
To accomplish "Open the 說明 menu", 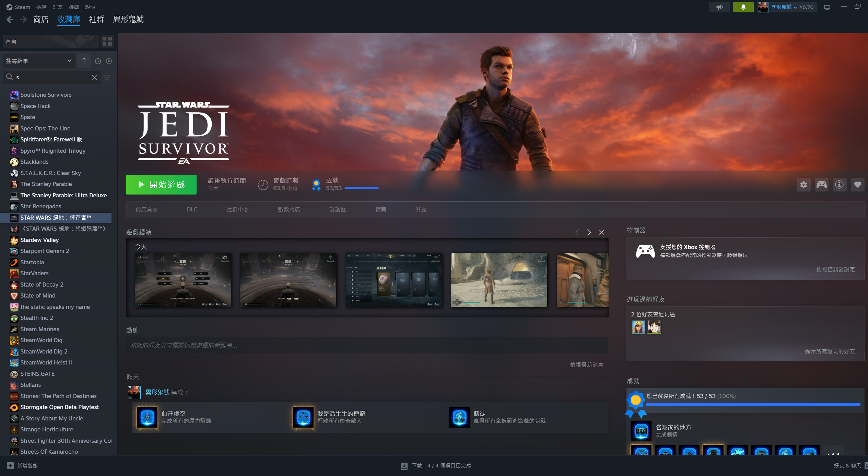I will pyautogui.click(x=90, y=7).
